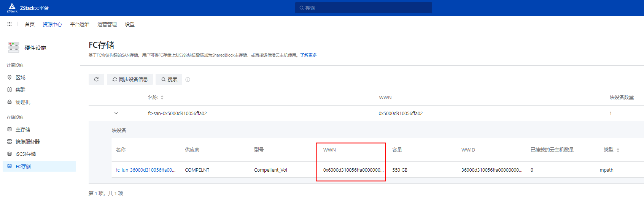Sort block devices by 类型 column
This screenshot has height=218, width=644.
618,150
